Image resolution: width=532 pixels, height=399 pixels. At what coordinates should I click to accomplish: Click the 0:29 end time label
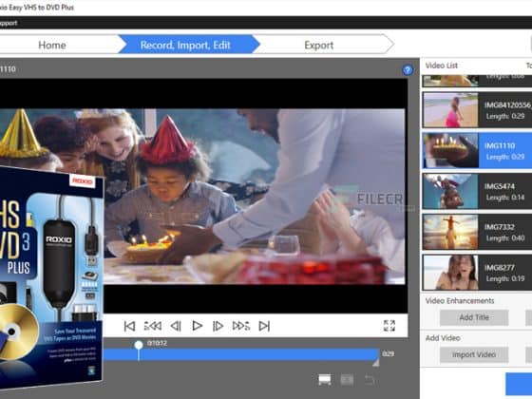click(x=389, y=353)
